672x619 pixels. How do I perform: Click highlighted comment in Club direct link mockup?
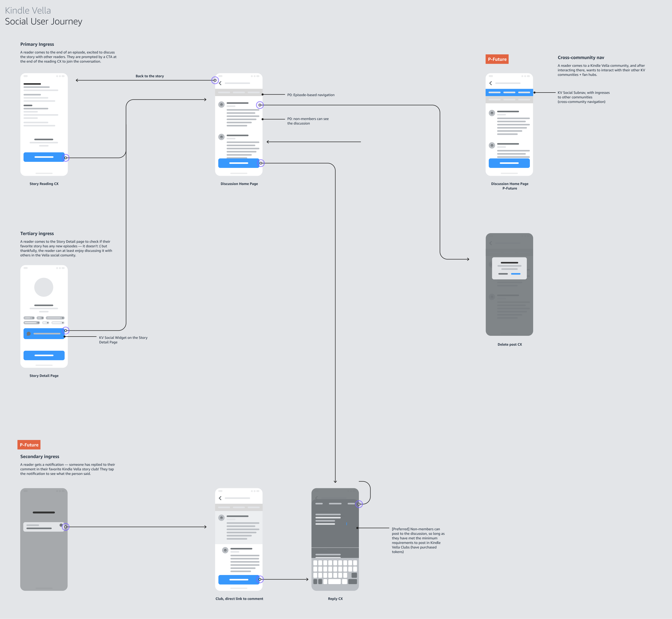click(x=239, y=527)
